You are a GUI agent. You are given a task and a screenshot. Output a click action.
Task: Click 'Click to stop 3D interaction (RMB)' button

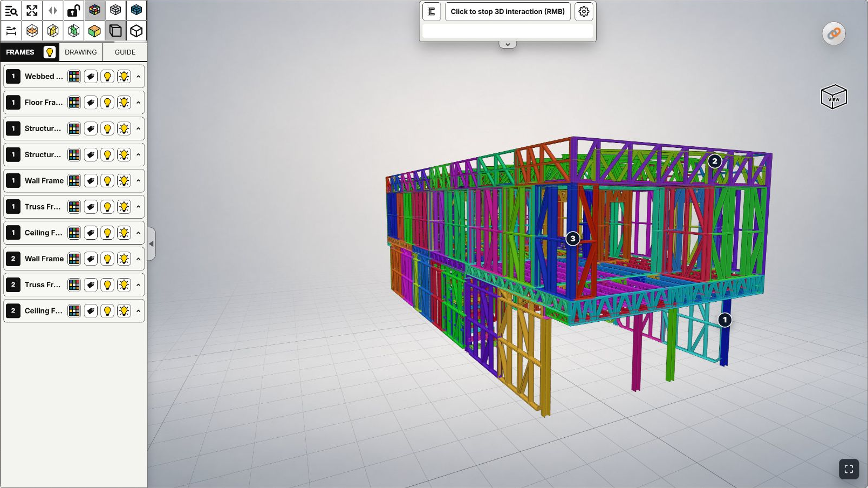point(508,11)
